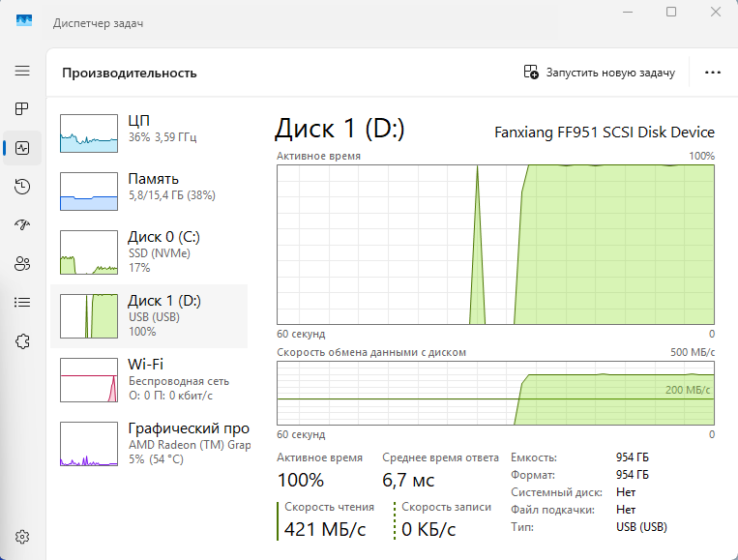
Task: Go to the Processes page icon
Action: tap(22, 109)
